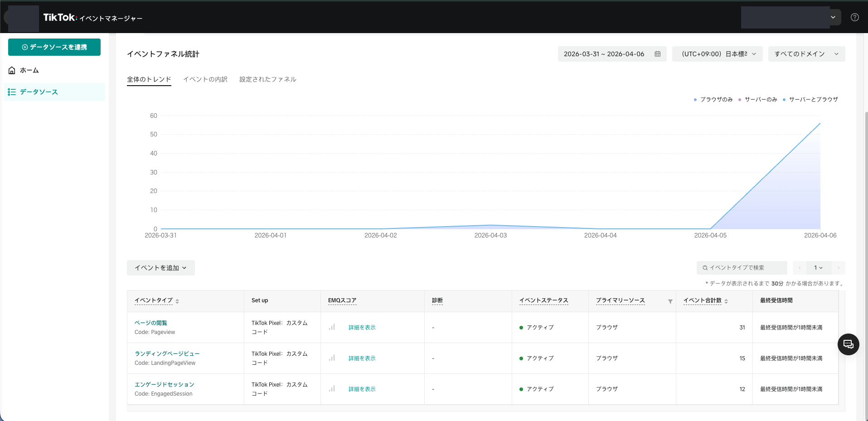Click the 2026-04-06 data point on chart
868x421 pixels.
click(x=820, y=123)
